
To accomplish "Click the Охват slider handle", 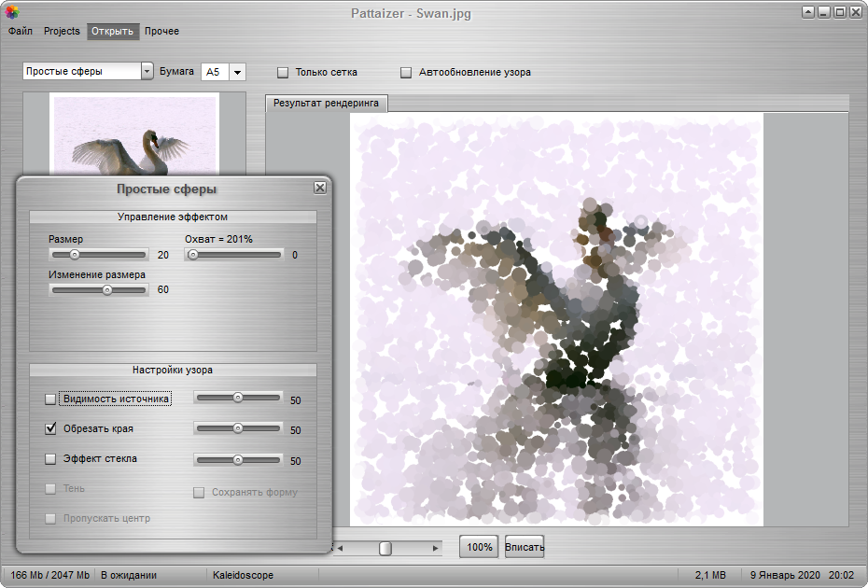I will click(x=192, y=255).
